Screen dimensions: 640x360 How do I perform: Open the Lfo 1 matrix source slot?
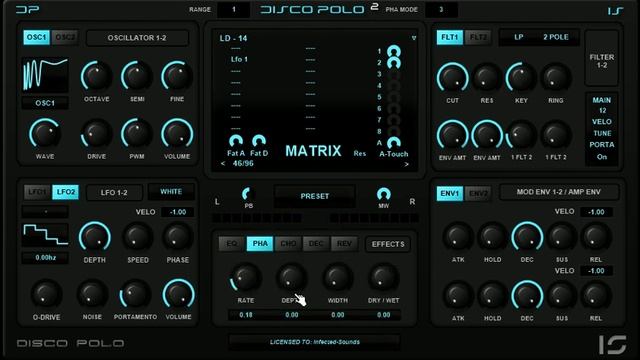(x=239, y=59)
